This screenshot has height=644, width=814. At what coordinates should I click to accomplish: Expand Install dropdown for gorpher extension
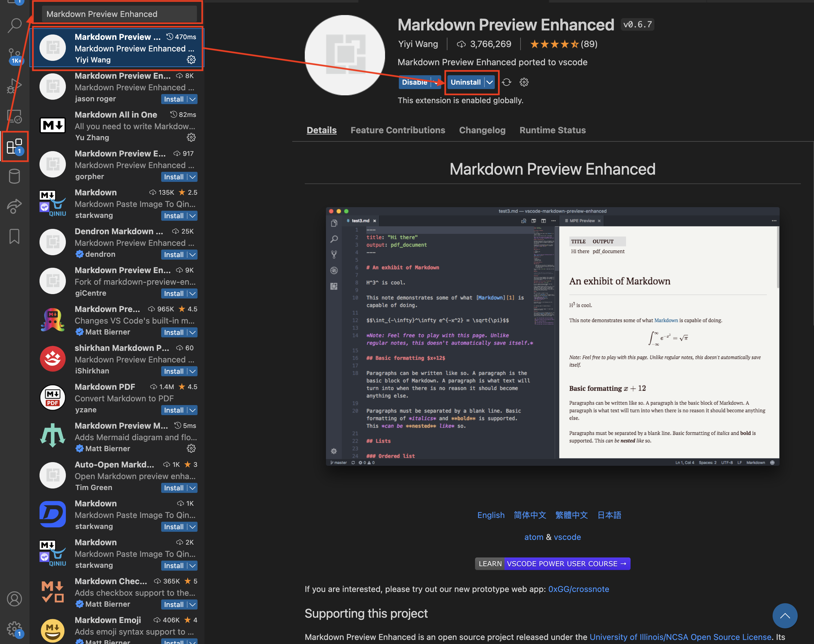(x=192, y=177)
